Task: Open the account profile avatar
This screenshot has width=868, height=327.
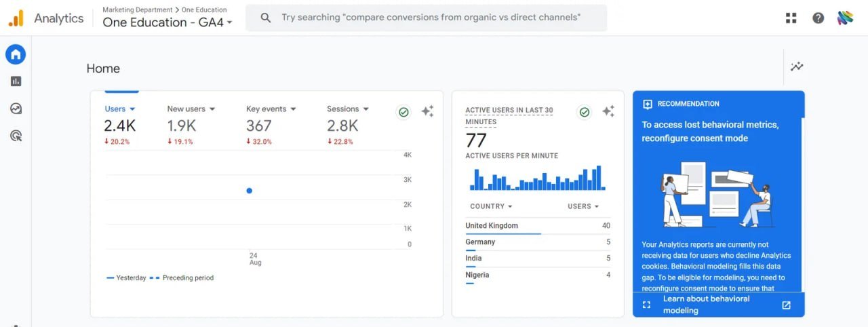Action: 845,18
